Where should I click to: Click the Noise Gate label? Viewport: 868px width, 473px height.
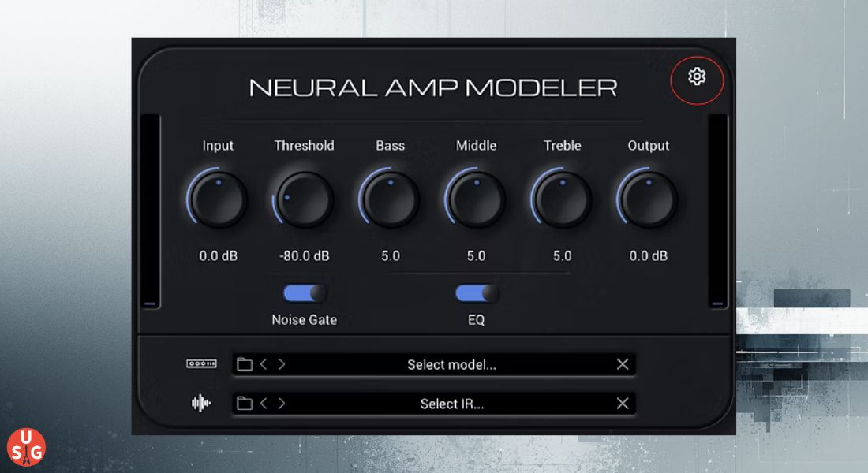pos(304,320)
